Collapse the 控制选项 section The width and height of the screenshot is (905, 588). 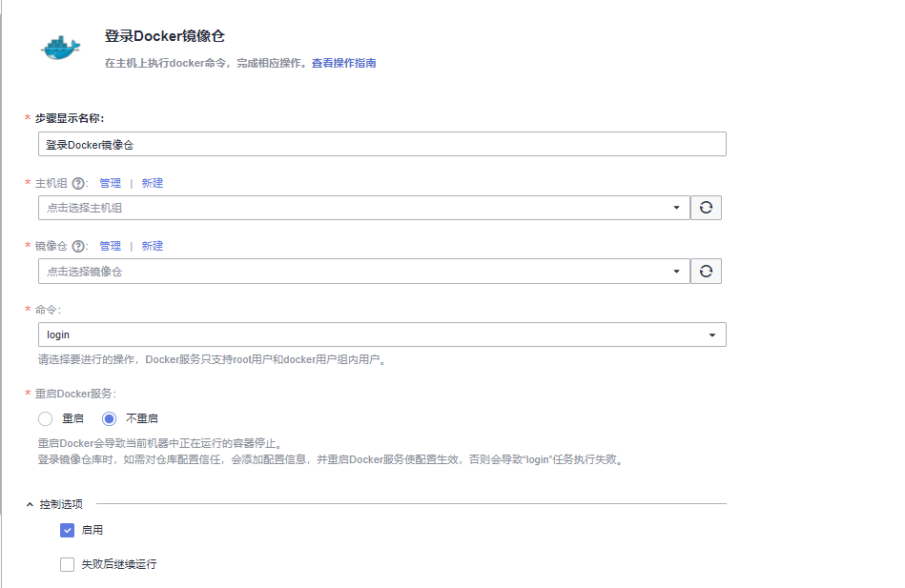coord(30,504)
